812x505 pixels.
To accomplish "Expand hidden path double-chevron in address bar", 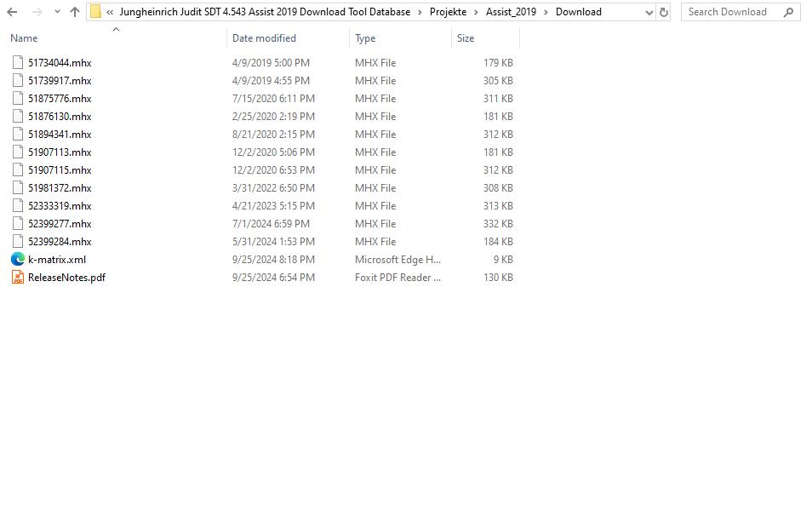I will point(110,12).
